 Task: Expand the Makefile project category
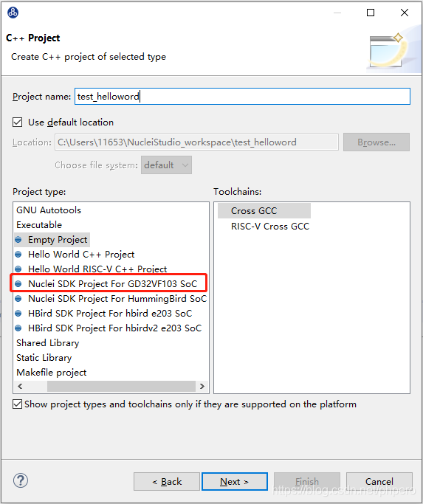coord(52,373)
